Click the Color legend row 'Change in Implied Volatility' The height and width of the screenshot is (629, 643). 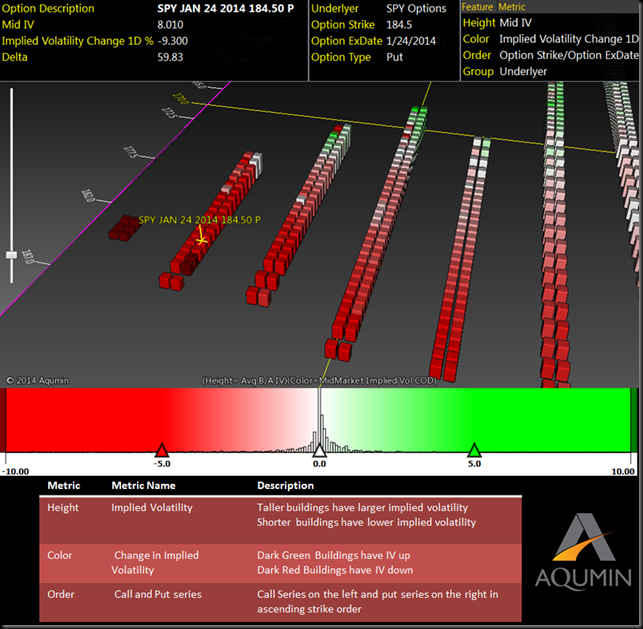pyautogui.click(x=155, y=562)
